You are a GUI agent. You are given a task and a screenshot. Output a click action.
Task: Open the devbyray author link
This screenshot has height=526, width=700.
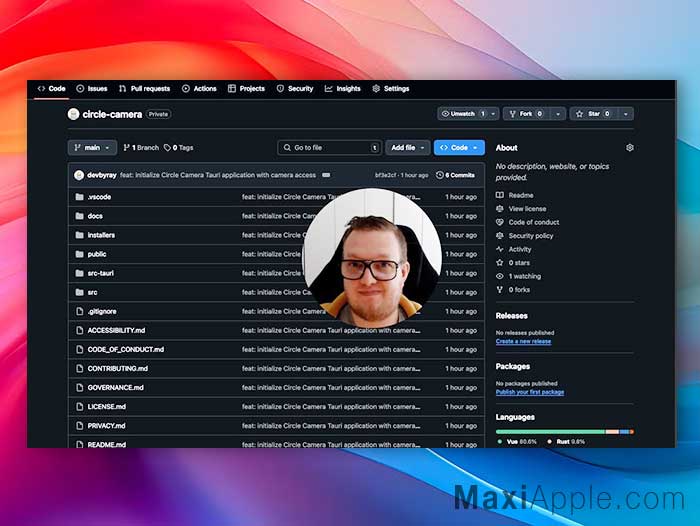pos(102,175)
